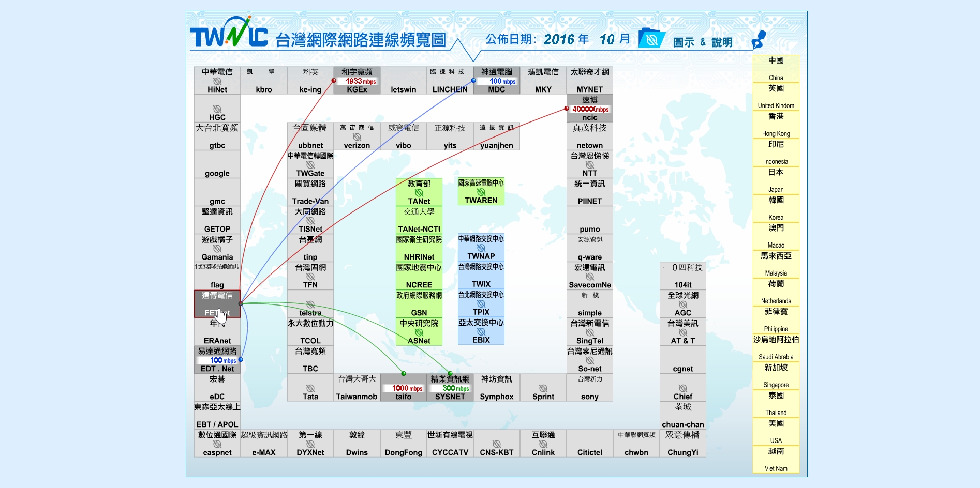Screen dimensions: 980x488
Task: Click the TWGate crossed-circle icon
Action: pos(310,165)
